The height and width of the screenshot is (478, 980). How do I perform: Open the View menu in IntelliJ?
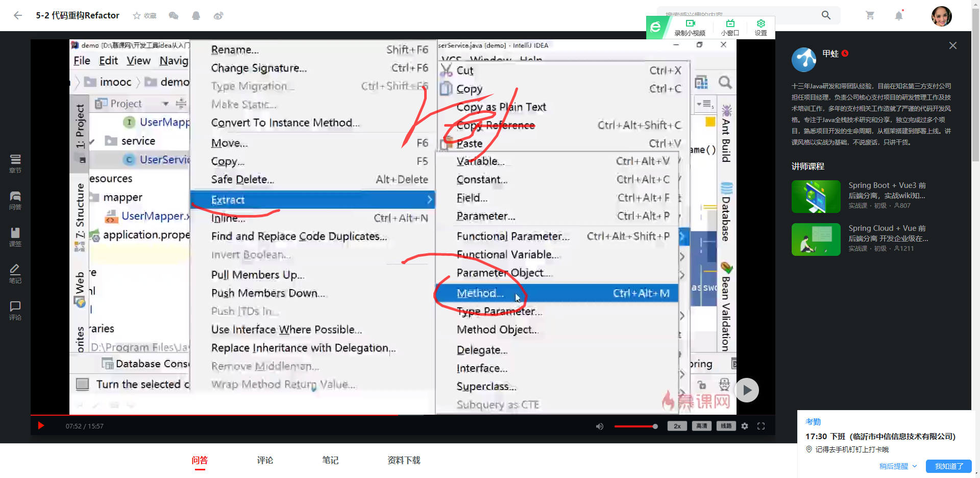click(138, 61)
